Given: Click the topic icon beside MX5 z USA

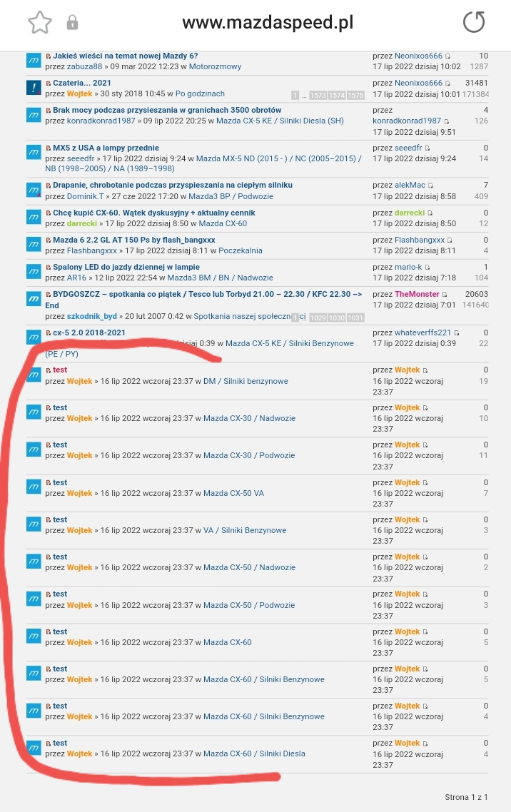Looking at the screenshot, I should [34, 153].
